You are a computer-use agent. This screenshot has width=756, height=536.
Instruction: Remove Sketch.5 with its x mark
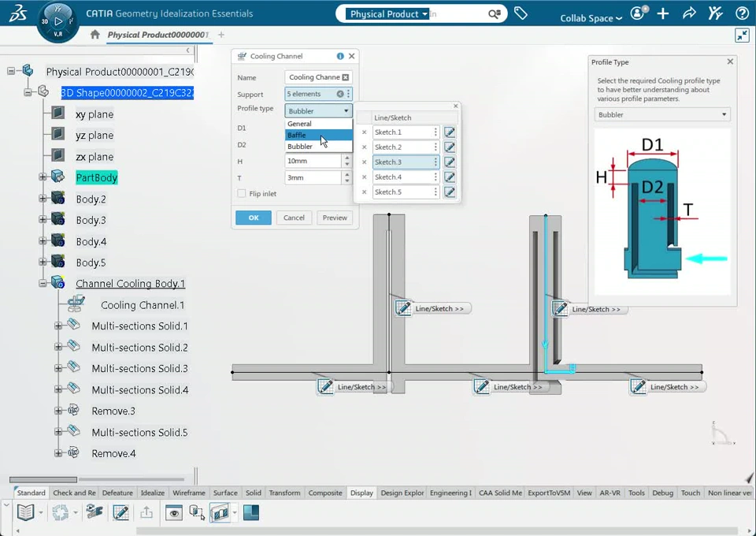[364, 192]
